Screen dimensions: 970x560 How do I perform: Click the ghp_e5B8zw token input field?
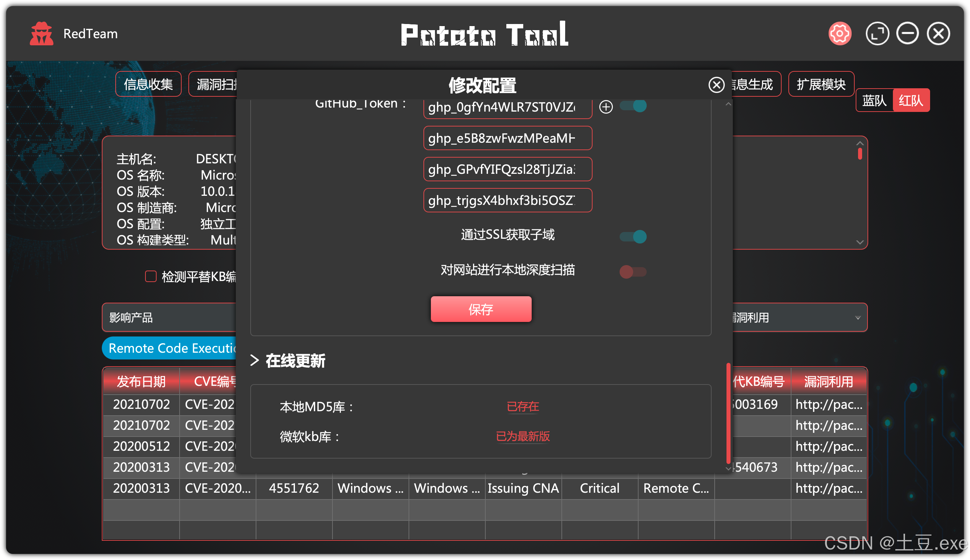[507, 138]
